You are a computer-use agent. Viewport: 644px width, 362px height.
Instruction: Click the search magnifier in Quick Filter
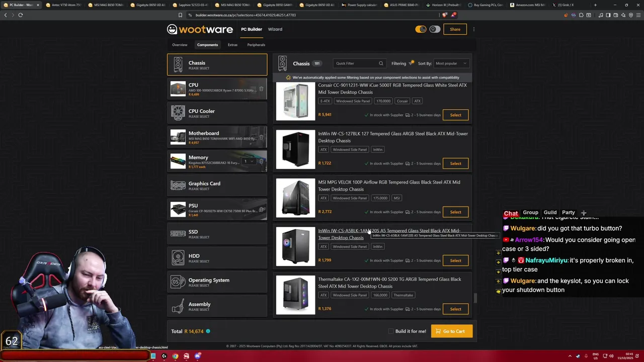381,63
